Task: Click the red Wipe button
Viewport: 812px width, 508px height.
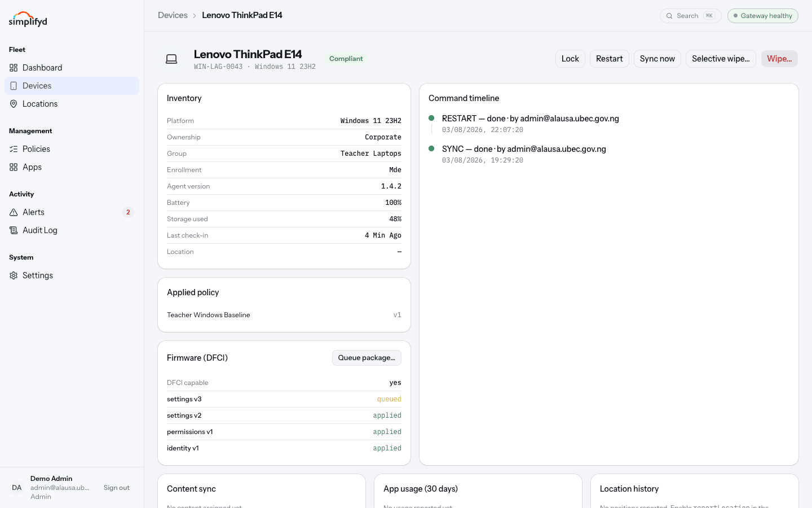Action: (779, 59)
